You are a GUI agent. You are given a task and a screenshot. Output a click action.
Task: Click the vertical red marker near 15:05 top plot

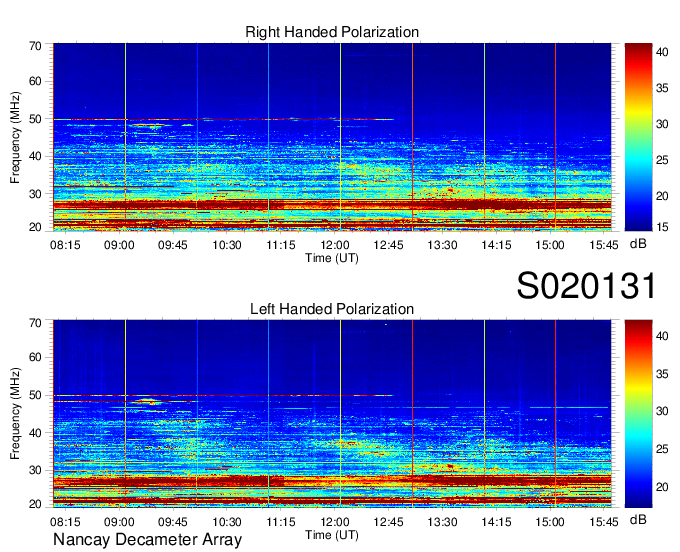(556, 137)
